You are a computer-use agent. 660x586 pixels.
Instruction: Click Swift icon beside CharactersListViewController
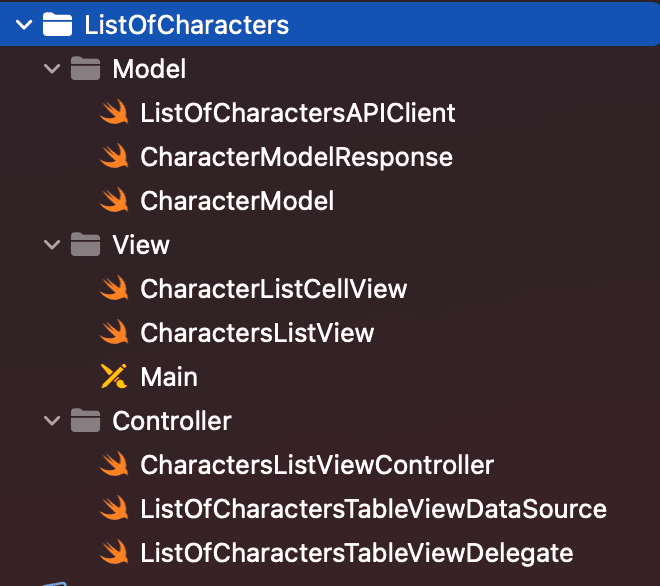114,464
